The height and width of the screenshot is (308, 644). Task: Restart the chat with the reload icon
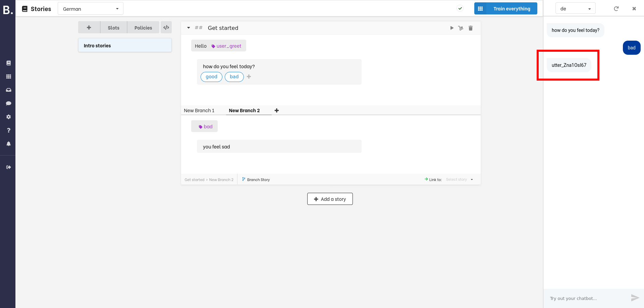coord(616,8)
